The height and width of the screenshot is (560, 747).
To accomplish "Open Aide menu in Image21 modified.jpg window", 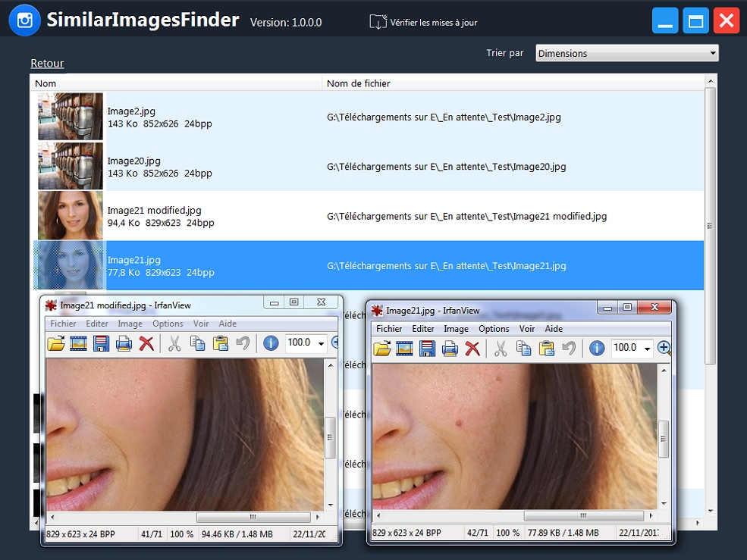I will pyautogui.click(x=228, y=324).
